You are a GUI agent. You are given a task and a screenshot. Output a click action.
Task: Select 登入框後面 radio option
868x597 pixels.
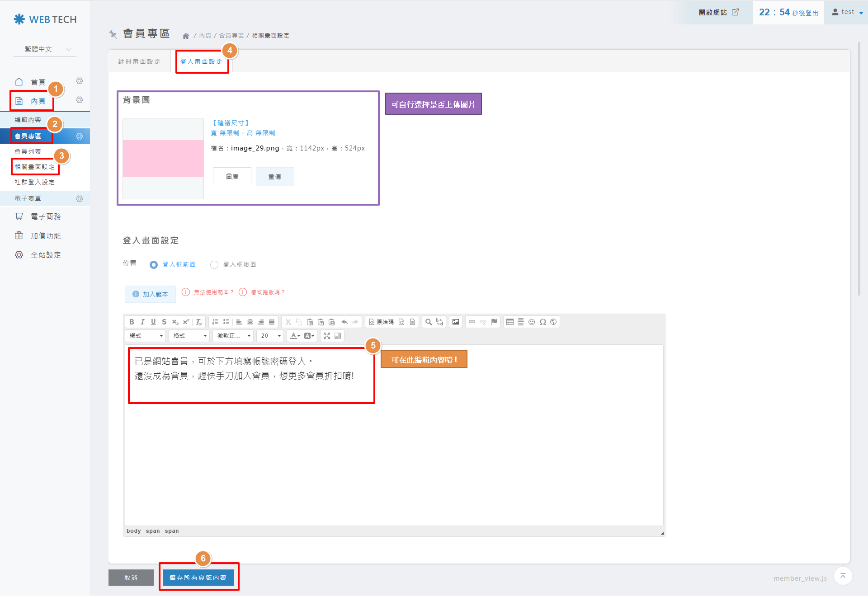click(214, 265)
